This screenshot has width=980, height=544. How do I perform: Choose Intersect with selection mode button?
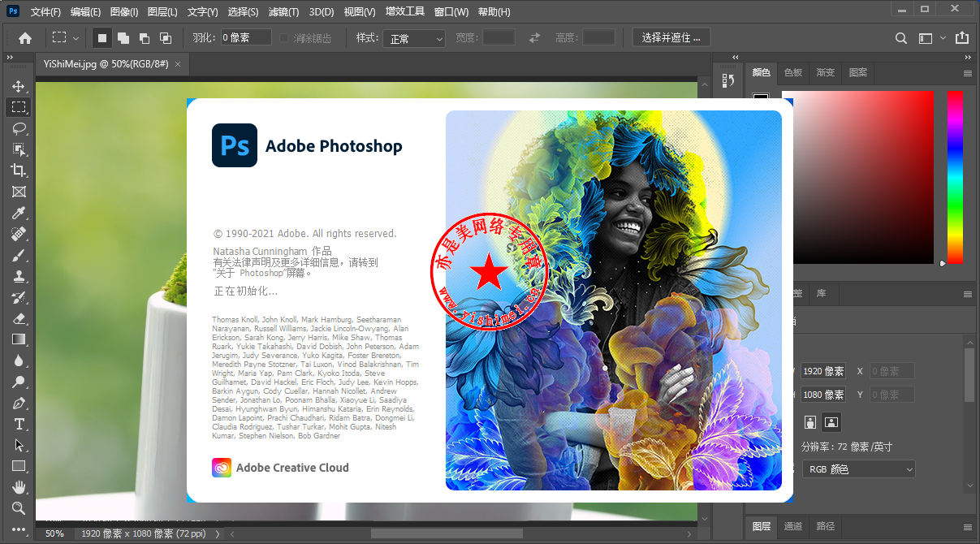166,37
